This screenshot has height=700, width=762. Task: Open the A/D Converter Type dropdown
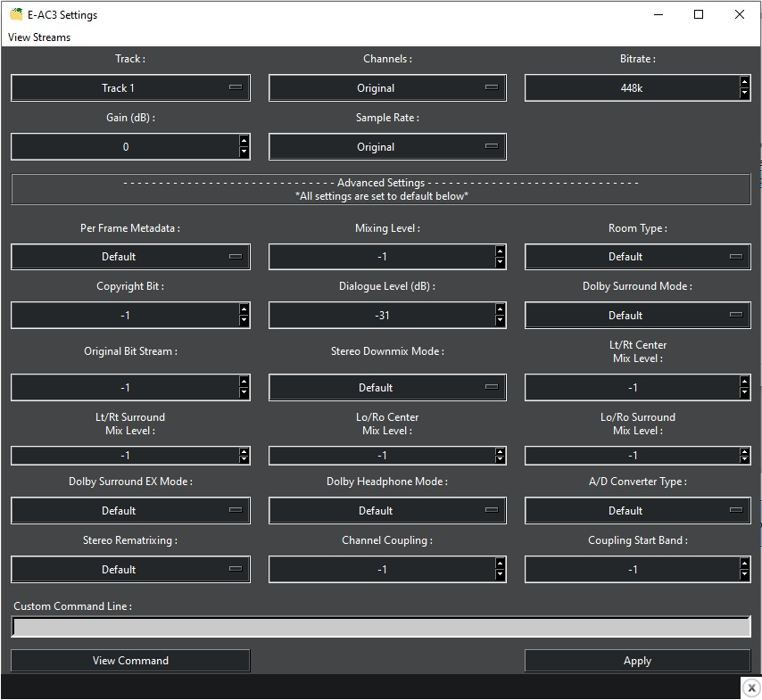click(x=638, y=511)
